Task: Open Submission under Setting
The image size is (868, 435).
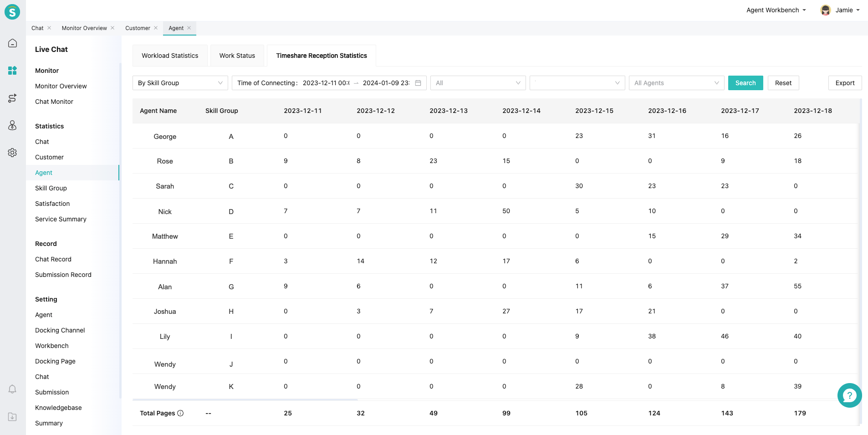Action: click(52, 392)
